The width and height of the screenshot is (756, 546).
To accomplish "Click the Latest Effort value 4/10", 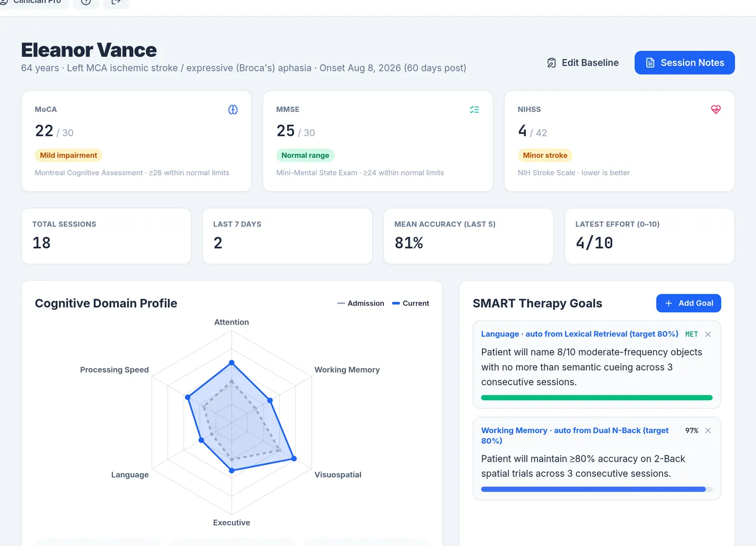I will coord(595,243).
